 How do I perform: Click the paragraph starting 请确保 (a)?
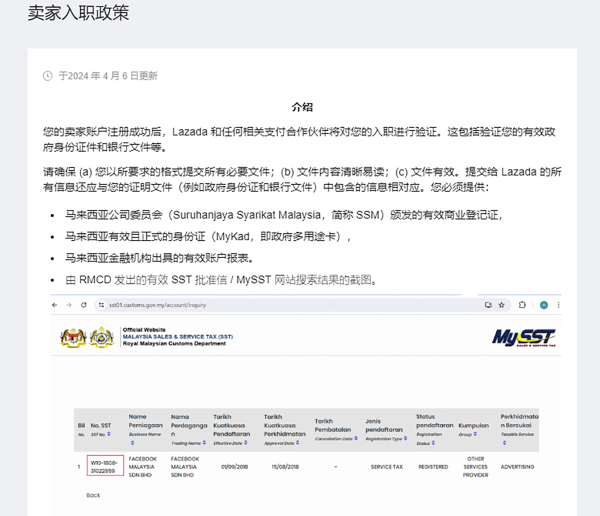point(302,179)
